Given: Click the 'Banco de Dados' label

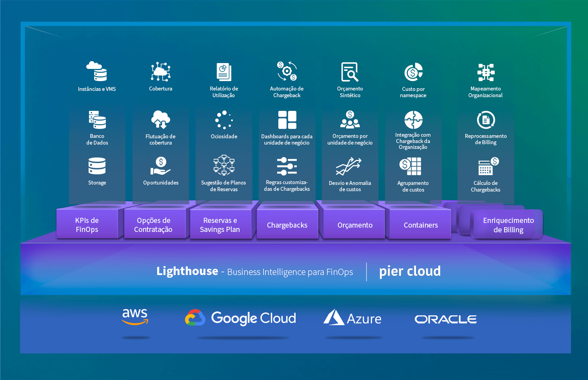Looking at the screenshot, I should (97, 139).
